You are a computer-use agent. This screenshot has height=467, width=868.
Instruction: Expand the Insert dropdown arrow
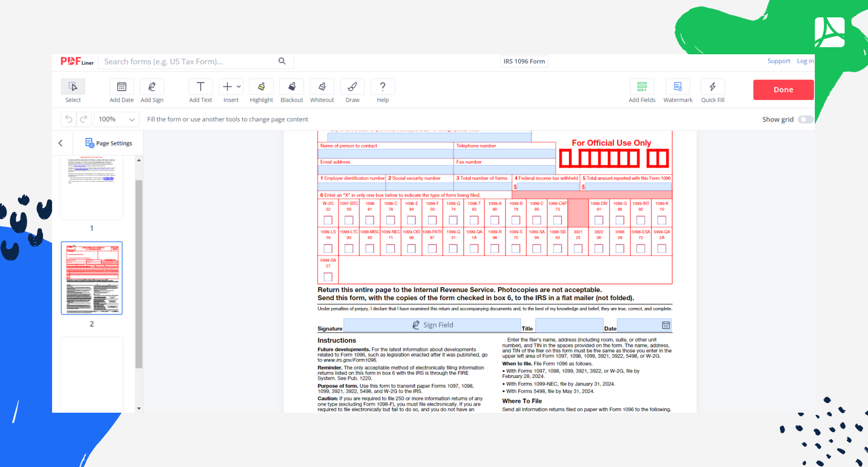pos(239,86)
